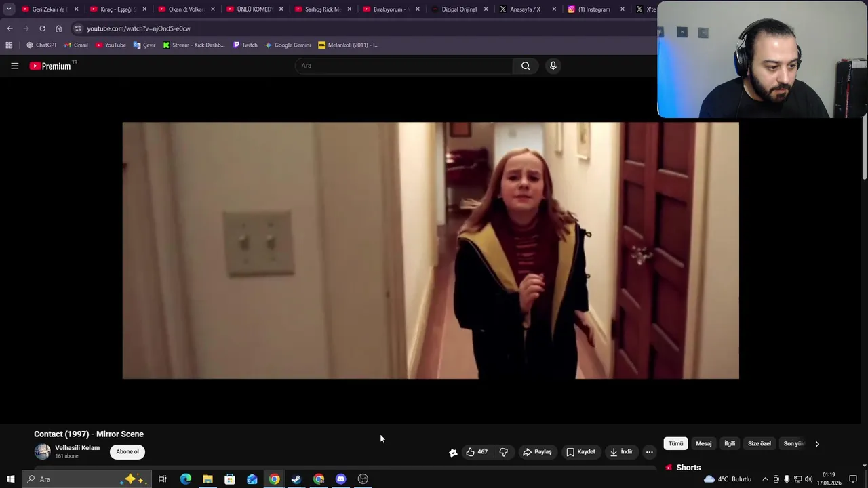Show hidden system tray icons chevron

[x=765, y=479]
